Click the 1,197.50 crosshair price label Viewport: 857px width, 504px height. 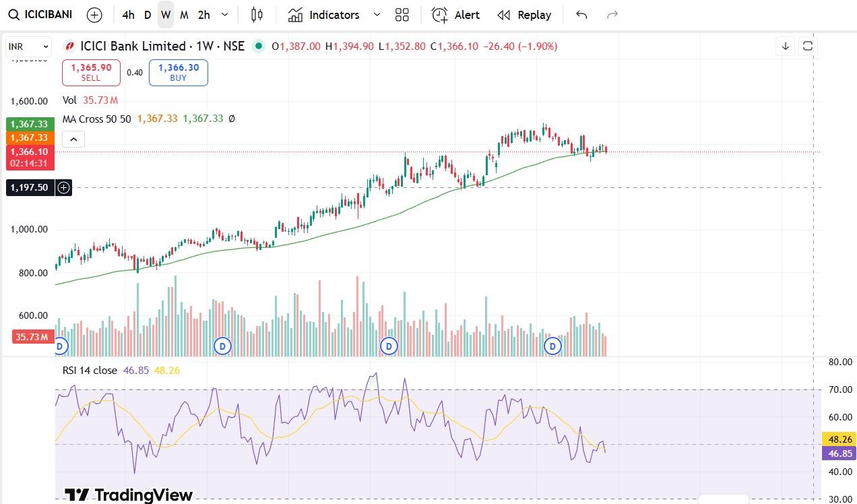(29, 187)
